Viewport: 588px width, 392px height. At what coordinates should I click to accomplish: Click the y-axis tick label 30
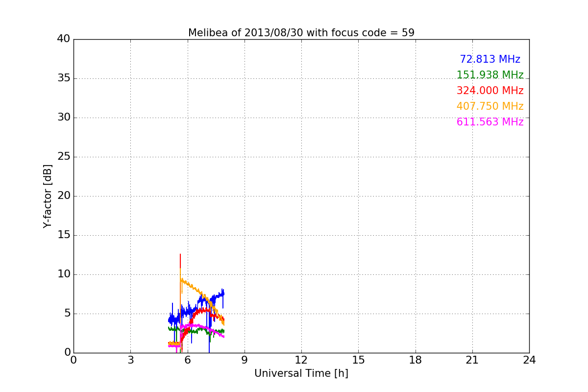coord(64,118)
